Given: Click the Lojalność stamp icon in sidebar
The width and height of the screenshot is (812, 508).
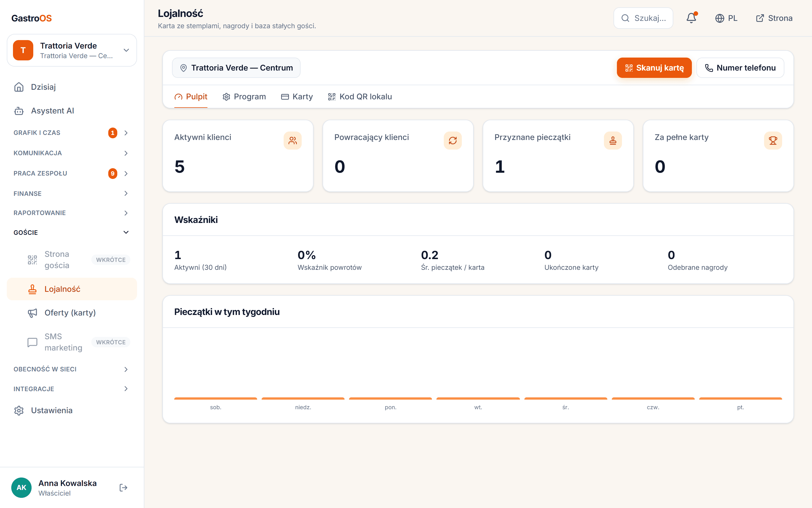Looking at the screenshot, I should (32, 289).
